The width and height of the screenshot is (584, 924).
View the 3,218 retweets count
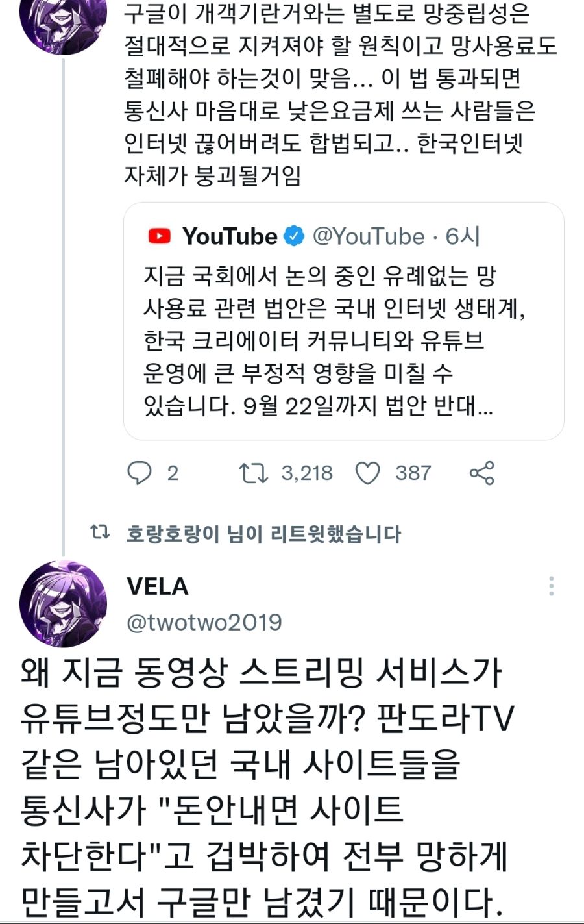(307, 473)
